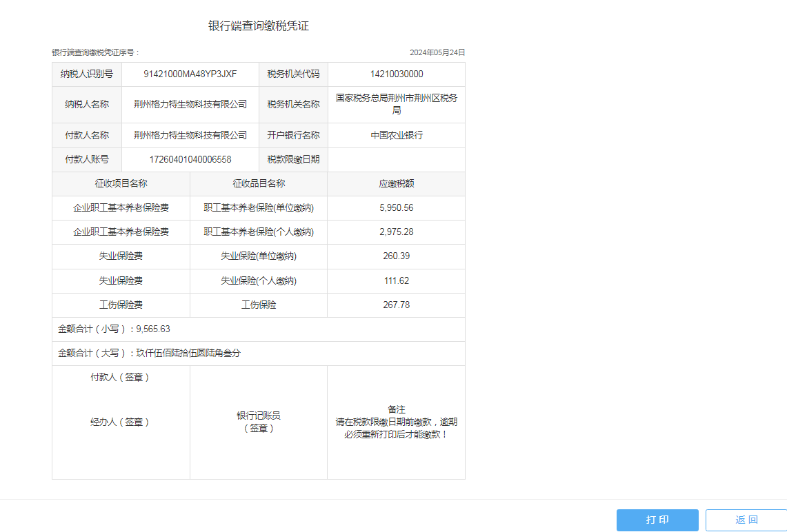Select account number 17260401040006558
Viewport: 787px width, 532px height.
(x=190, y=159)
